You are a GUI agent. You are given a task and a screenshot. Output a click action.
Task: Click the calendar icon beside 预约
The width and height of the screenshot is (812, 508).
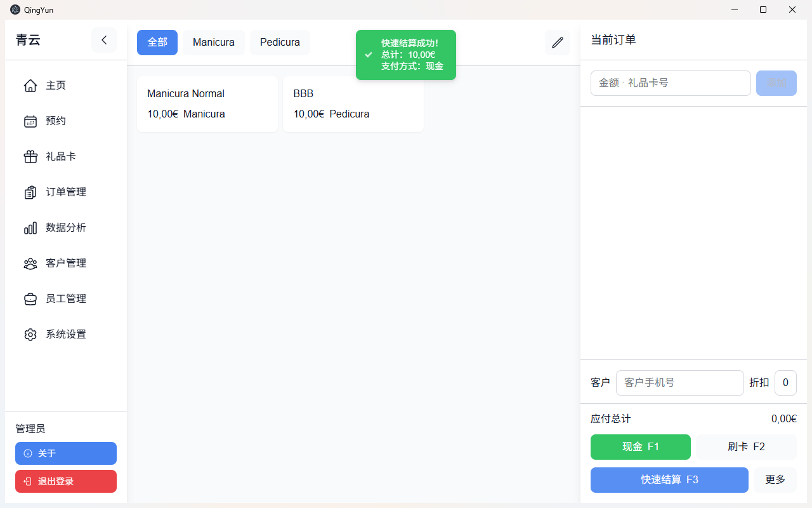pyautogui.click(x=30, y=121)
